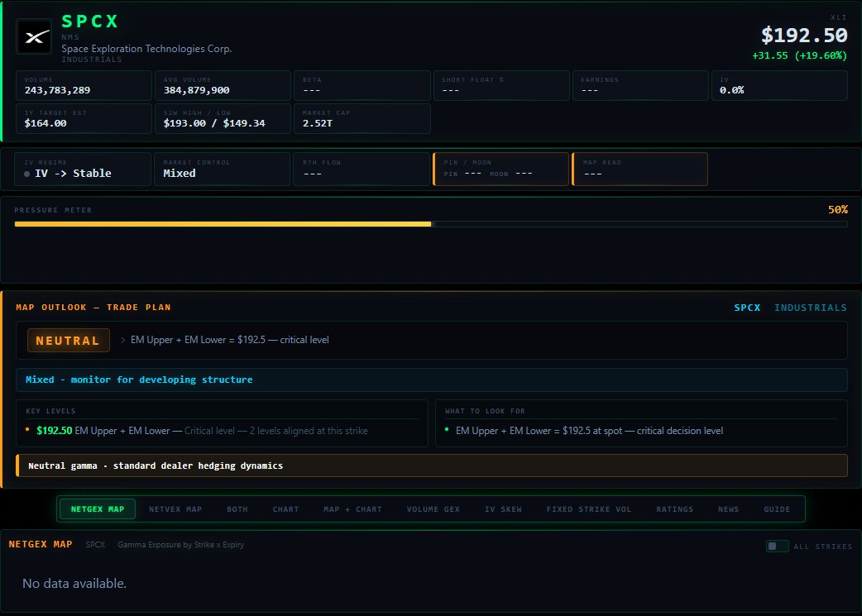
Task: Select the IV SKEW tab
Action: point(503,509)
